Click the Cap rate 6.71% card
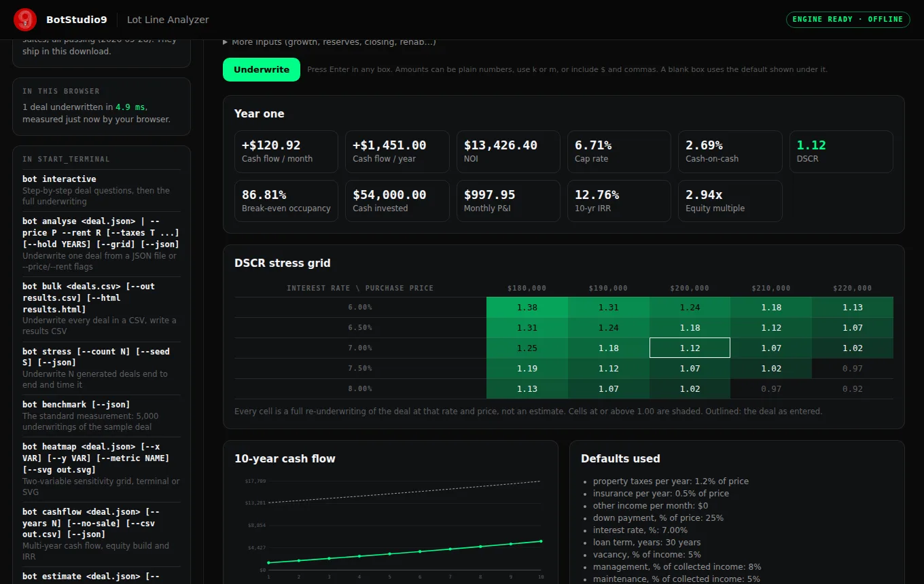 pos(619,151)
